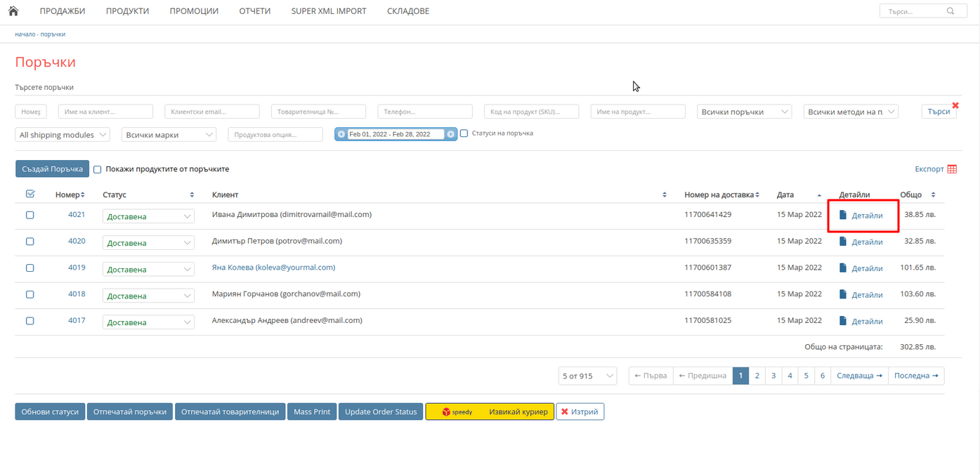The height and width of the screenshot is (474, 980).
Task: Toggle 'Статуси на поръчка' checkbox
Action: 464,133
